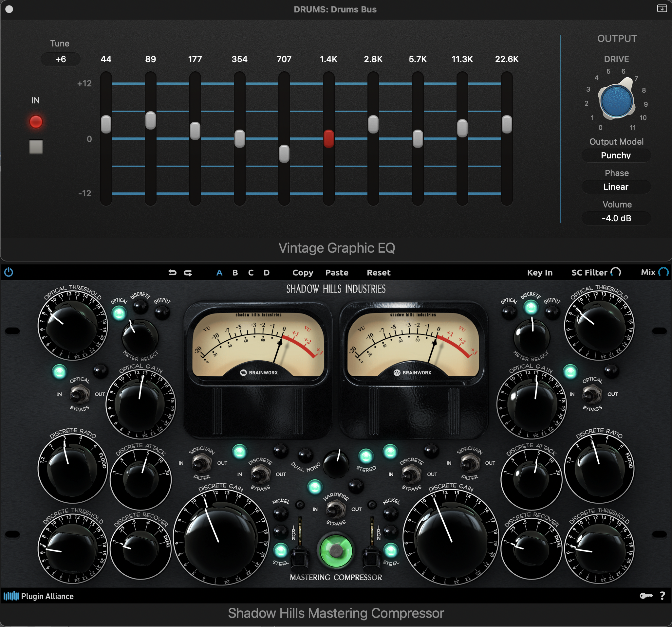Select preset slot D
672x627 pixels.
266,272
